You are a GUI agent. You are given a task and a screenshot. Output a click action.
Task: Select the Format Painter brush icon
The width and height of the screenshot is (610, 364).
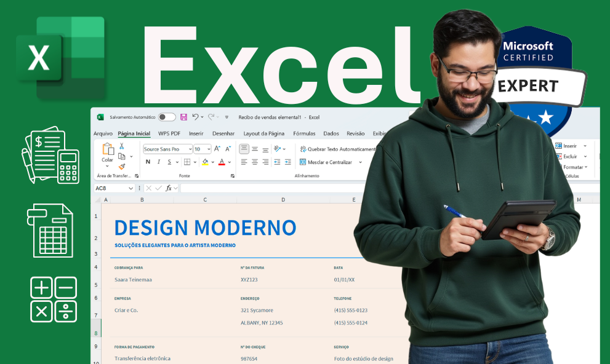[x=122, y=166]
